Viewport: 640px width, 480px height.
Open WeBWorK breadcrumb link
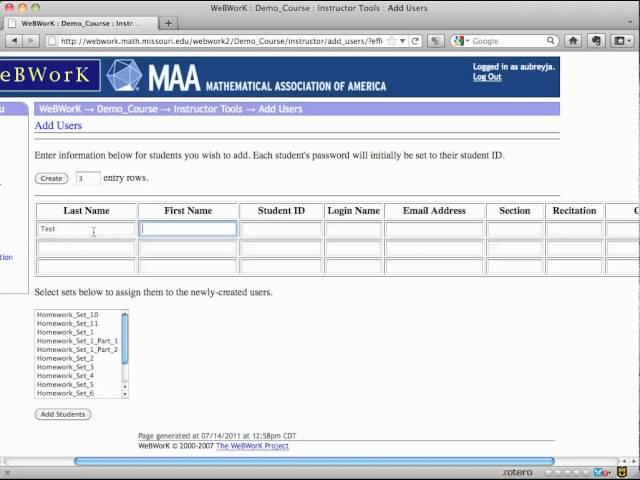click(x=60, y=109)
